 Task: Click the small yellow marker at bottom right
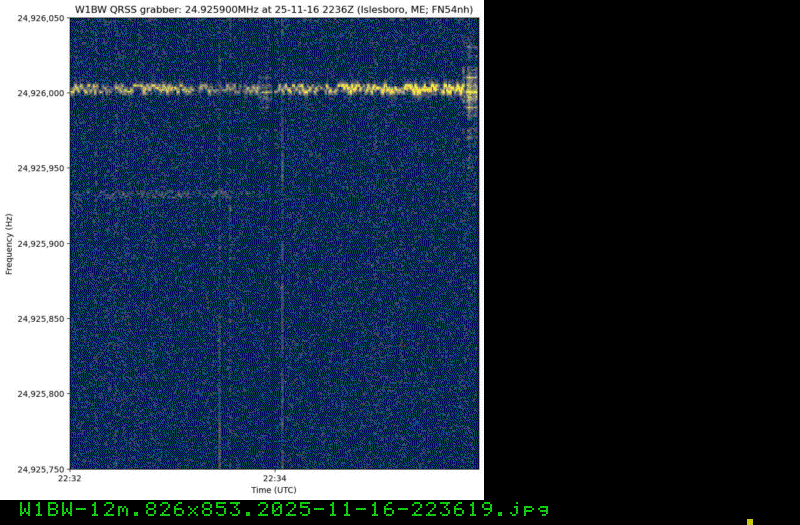750,508
